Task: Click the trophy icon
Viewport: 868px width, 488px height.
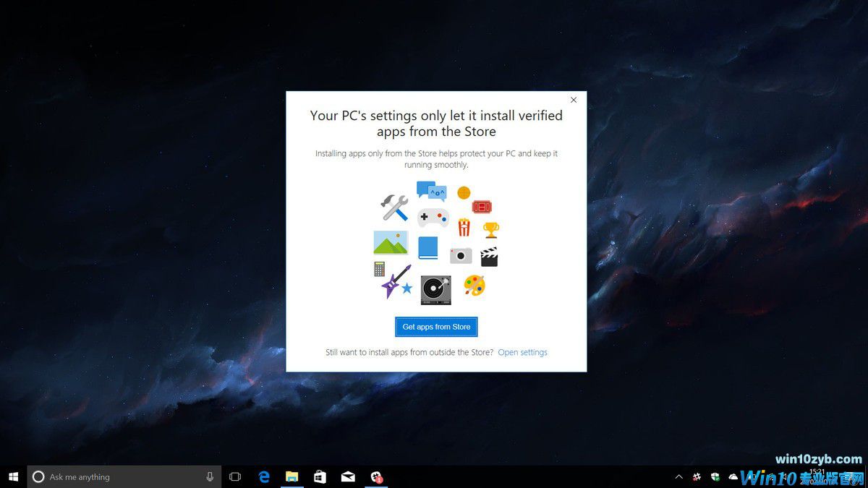Action: 490,229
